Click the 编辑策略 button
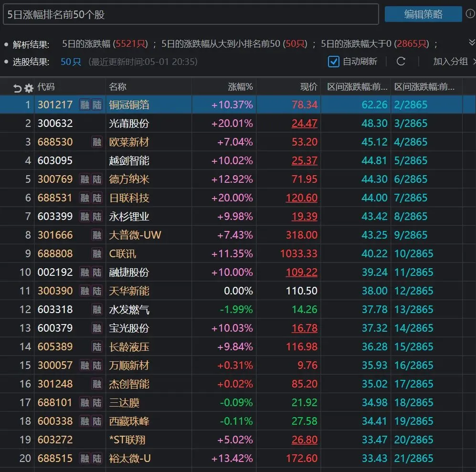This screenshot has width=476, height=472. tap(423, 14)
